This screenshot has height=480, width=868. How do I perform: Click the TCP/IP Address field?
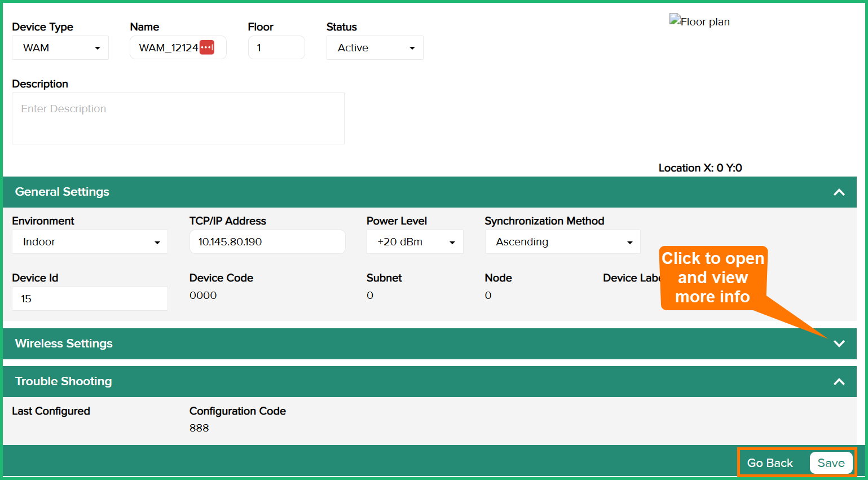point(267,242)
